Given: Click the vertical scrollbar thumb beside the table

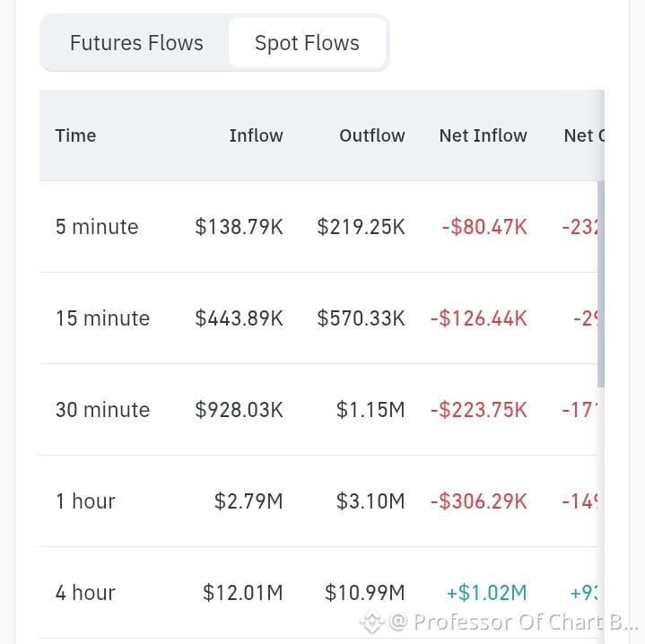Looking at the screenshot, I should 600,283.
